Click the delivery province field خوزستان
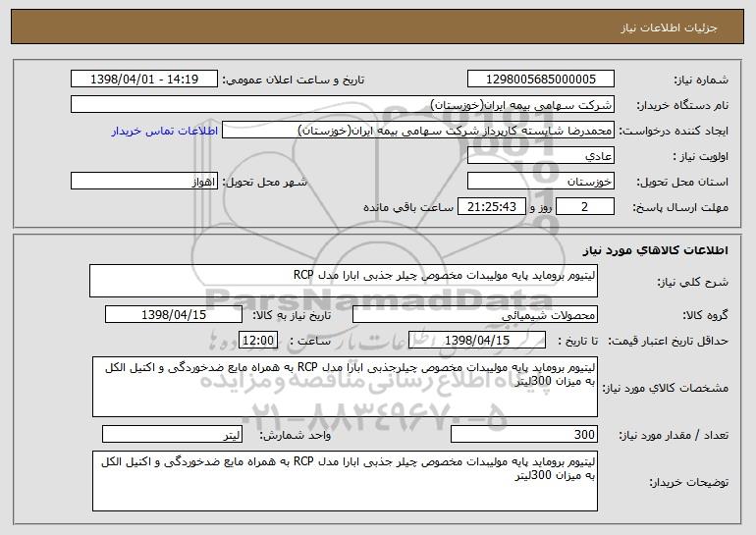The image size is (756, 535). point(541,182)
